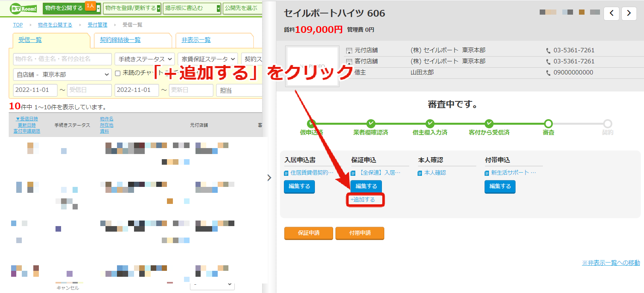Image resolution: width=644 pixels, height=293 pixels.
Task: Expand the 自店舗 - 東京本部 store selector
Action: (62, 74)
